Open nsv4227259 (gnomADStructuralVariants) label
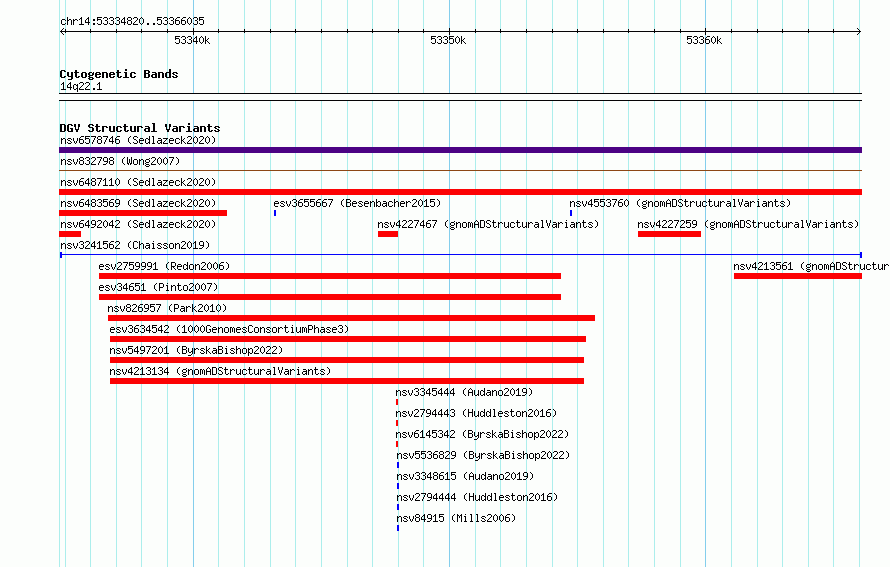This screenshot has height=567, width=890. coord(748,224)
